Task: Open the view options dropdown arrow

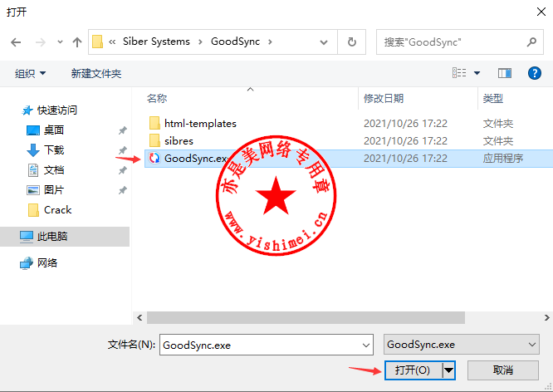Action: coord(477,73)
